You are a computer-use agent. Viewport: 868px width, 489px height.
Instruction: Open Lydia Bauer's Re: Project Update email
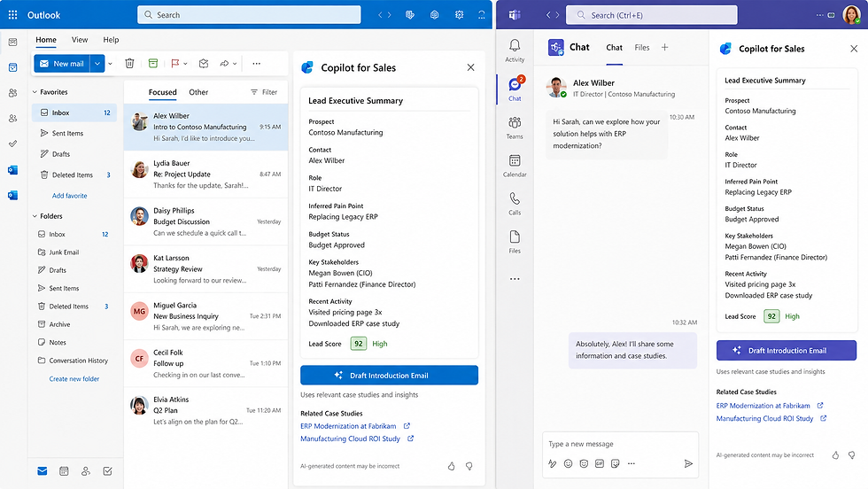click(205, 174)
